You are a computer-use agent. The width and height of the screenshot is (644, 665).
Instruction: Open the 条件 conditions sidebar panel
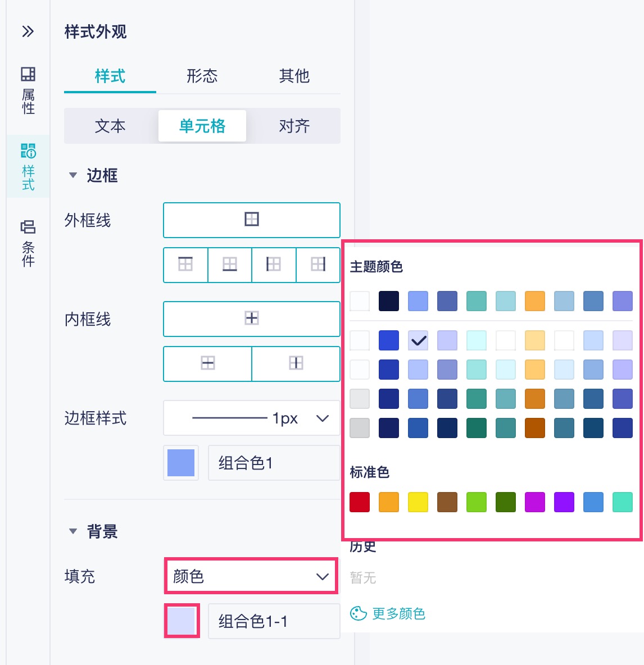[x=28, y=243]
